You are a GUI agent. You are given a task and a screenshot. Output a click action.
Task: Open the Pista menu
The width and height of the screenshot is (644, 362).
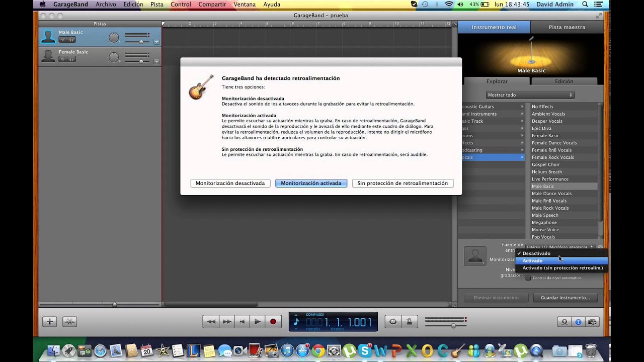[x=157, y=4]
